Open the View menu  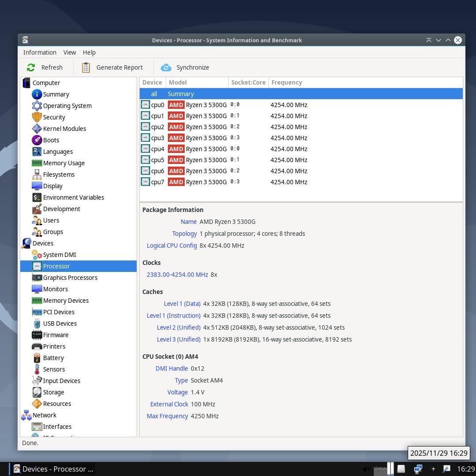(x=70, y=52)
